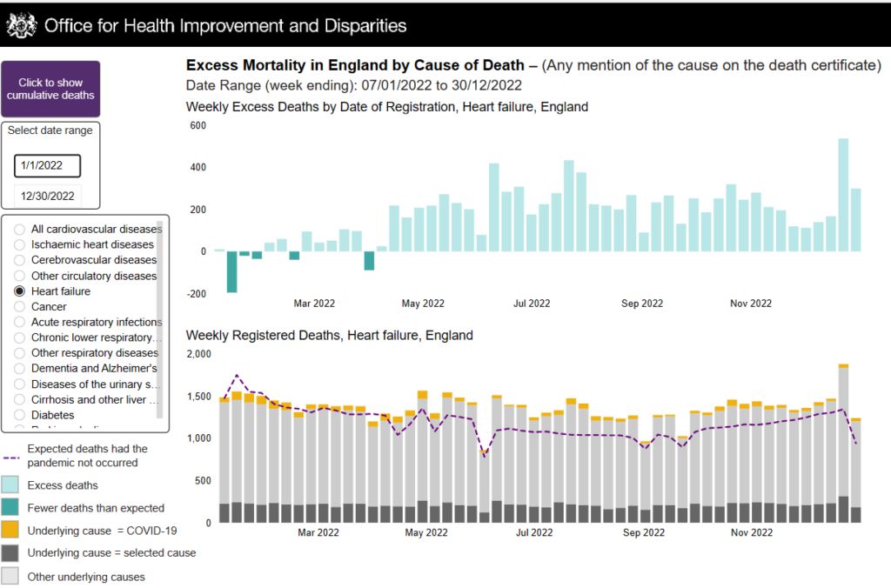Click the dark grey selected cause legend swatch
This screenshot has width=891, height=588.
pyautogui.click(x=10, y=552)
